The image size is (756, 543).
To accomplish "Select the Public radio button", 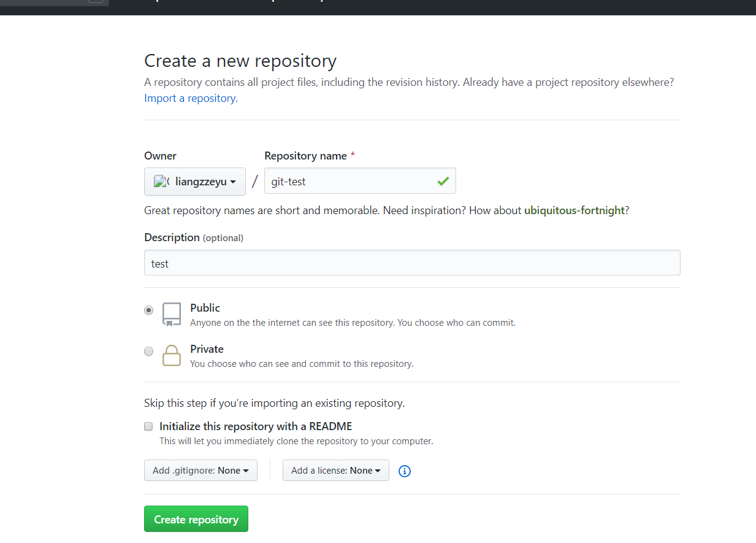I will point(148,310).
